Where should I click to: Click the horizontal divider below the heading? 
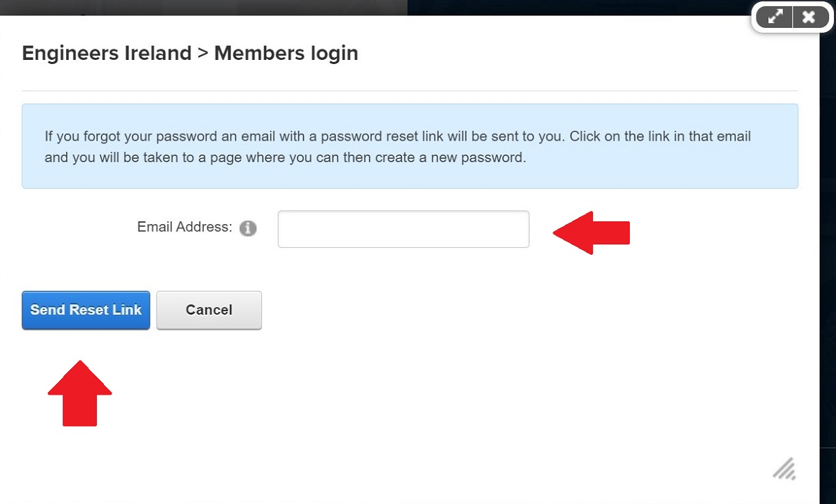410,90
